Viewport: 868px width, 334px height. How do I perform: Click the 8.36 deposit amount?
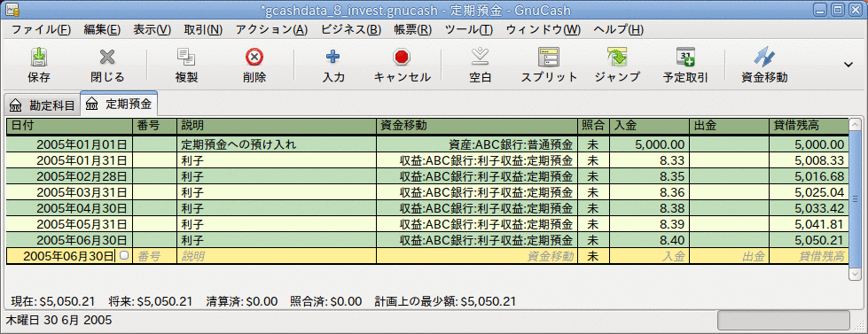(649, 192)
